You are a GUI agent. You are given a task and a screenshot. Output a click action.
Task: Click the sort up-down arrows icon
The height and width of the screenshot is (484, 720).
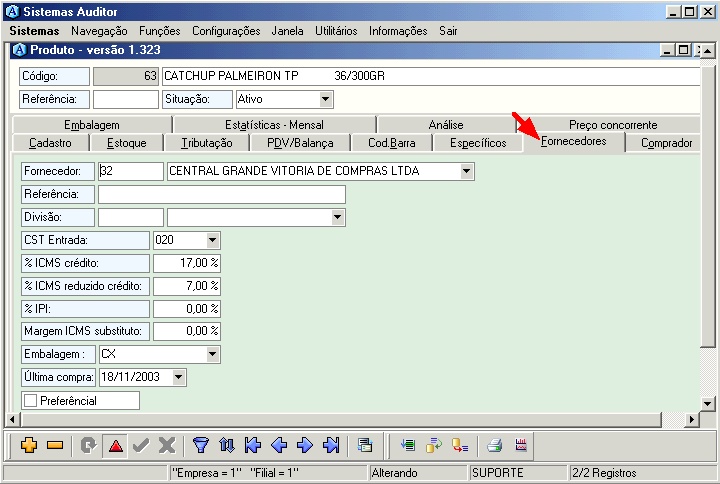click(227, 445)
